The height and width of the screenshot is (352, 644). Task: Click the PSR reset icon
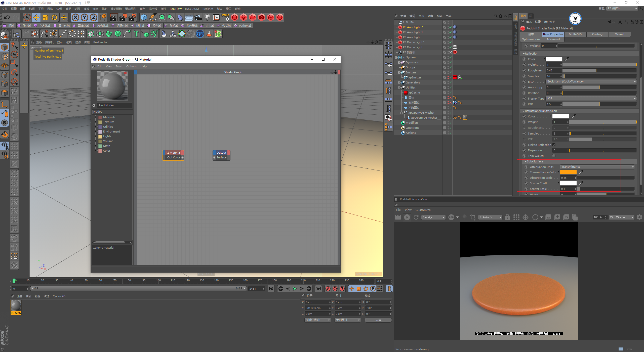coord(225,17)
